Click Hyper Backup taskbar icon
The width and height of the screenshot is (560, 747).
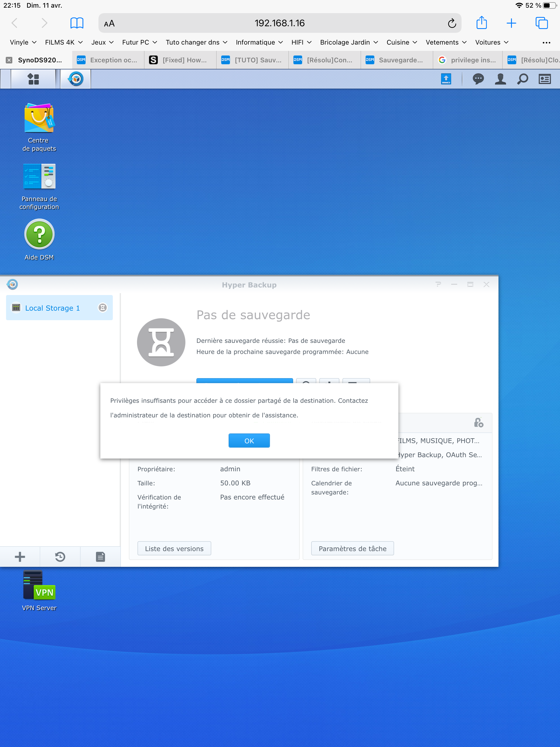[x=76, y=79]
